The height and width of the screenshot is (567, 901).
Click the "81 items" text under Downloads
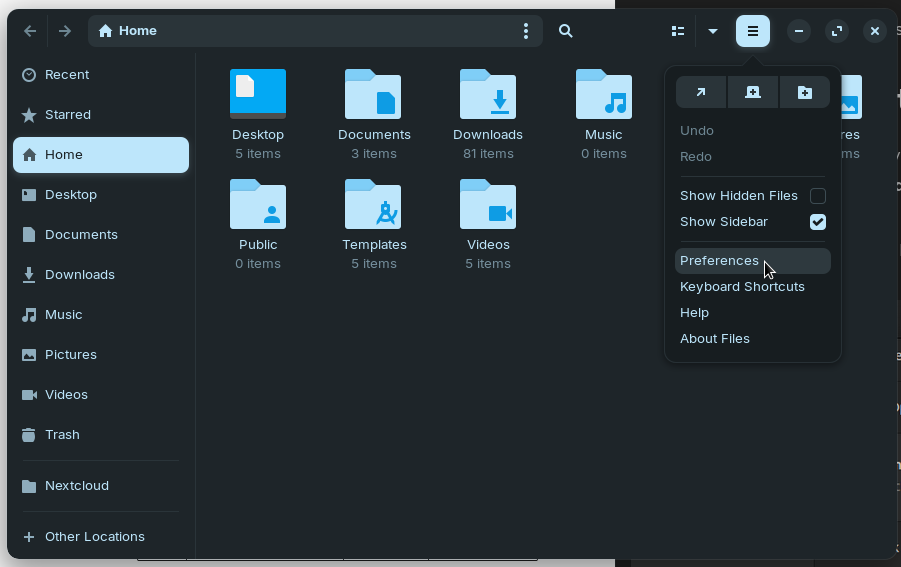[x=488, y=154]
